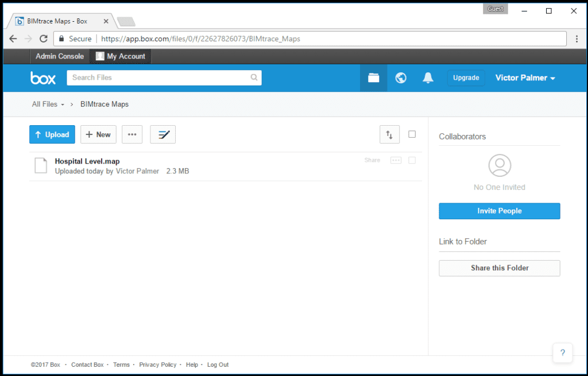Click the Hospital Level.map file icon
This screenshot has height=376, width=588.
[41, 166]
